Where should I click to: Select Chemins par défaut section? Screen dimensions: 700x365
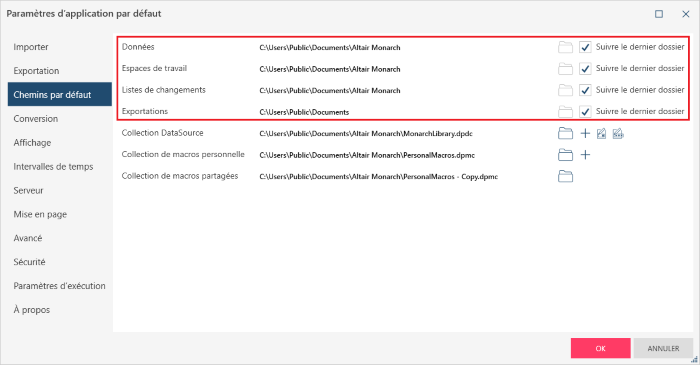[x=59, y=94]
